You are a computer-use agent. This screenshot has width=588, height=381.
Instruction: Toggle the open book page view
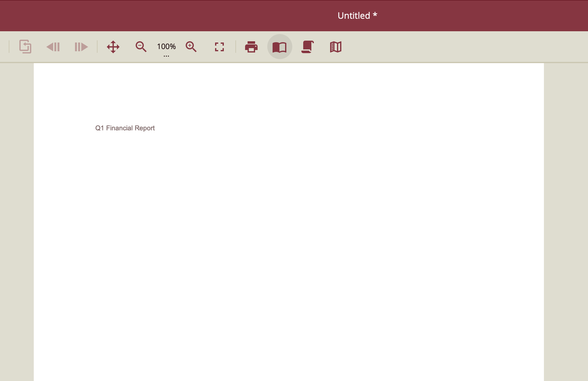(x=279, y=47)
